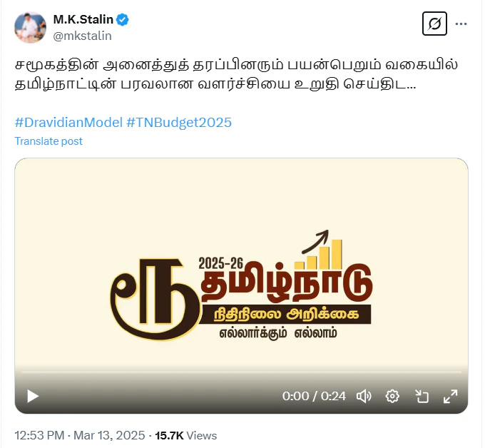
Task: Click the 15.7K Views count
Action: coord(186,435)
